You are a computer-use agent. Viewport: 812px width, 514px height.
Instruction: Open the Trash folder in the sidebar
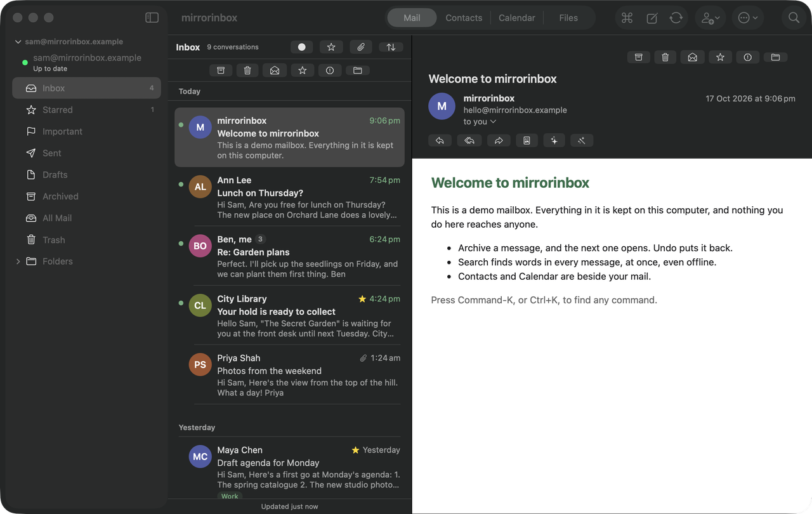click(86, 240)
